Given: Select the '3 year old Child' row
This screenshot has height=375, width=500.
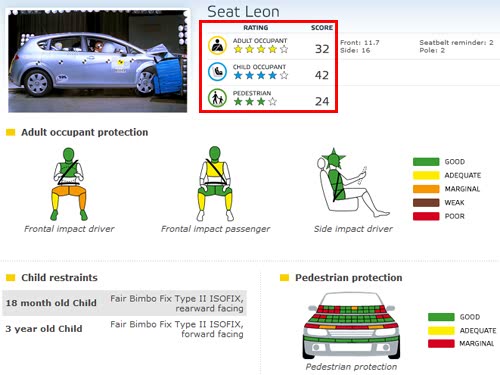Looking at the screenshot, I should click(124, 329).
